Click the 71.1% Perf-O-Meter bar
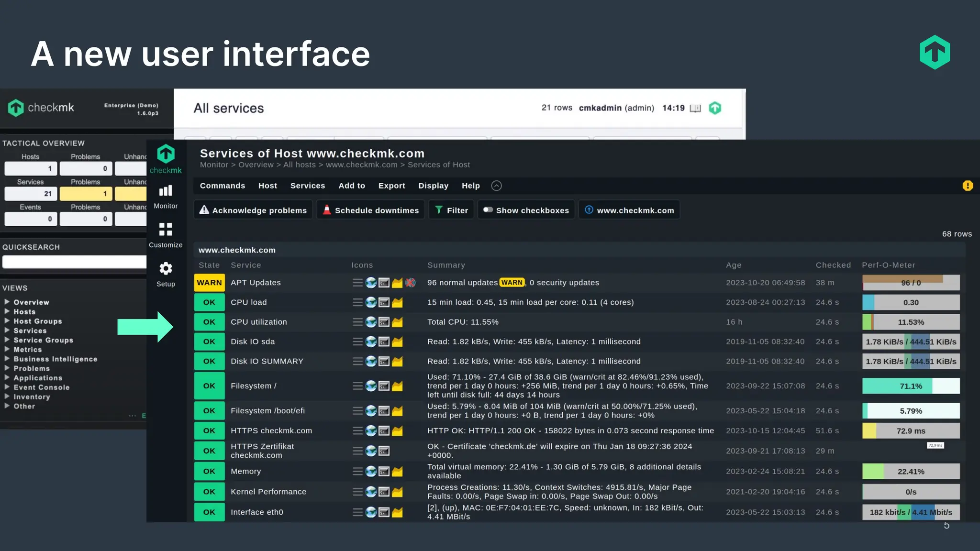 (911, 386)
